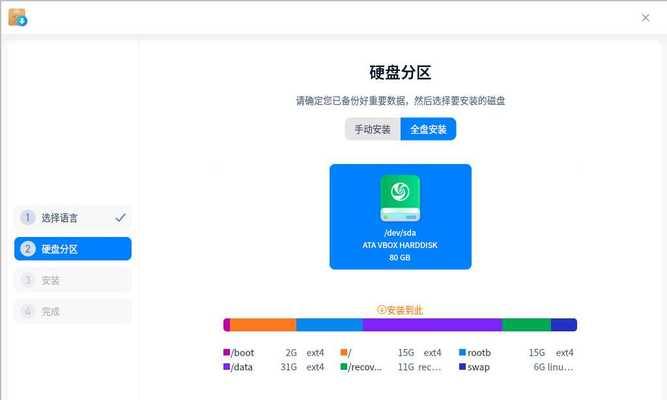
Task: Click the dark blue swap legend square
Action: coord(462,367)
